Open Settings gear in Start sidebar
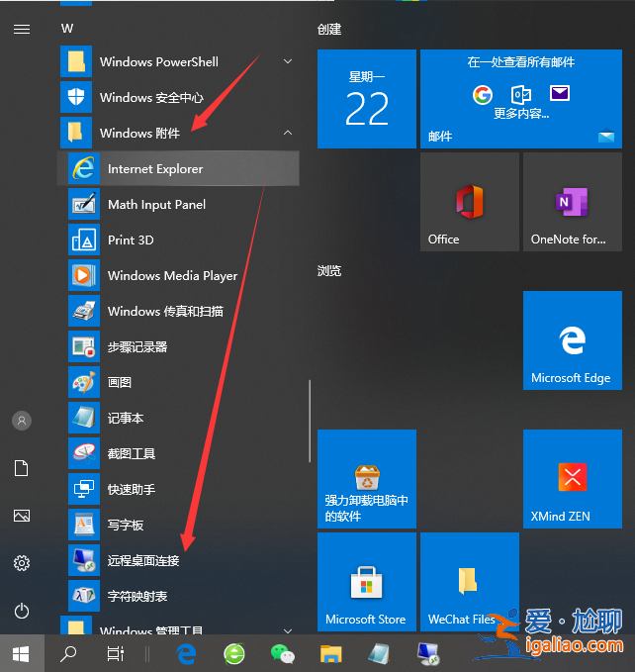Image resolution: width=635 pixels, height=672 pixels. point(22,563)
